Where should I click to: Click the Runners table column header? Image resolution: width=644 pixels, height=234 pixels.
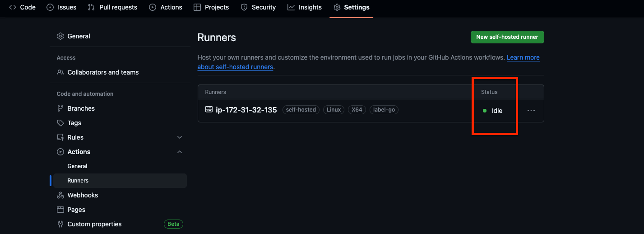click(216, 92)
